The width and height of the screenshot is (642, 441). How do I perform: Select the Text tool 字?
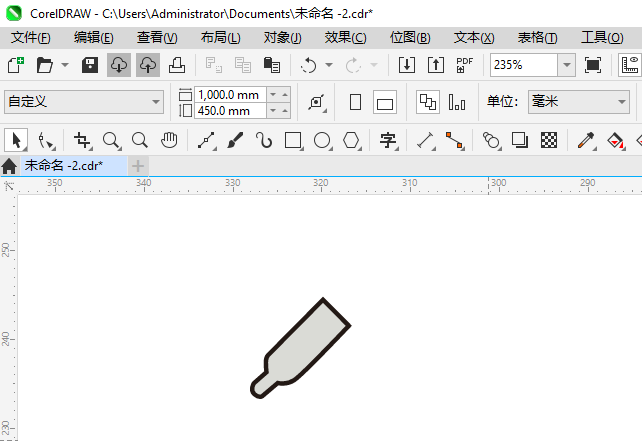point(388,140)
